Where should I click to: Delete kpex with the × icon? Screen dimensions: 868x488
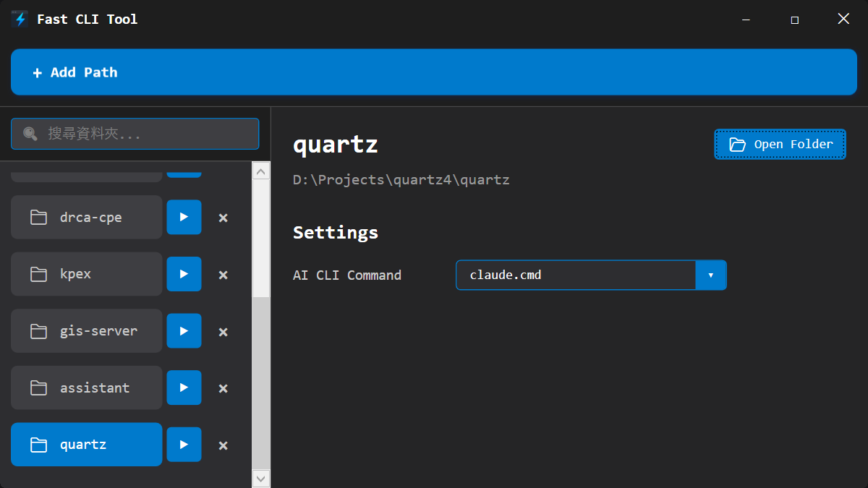(223, 274)
